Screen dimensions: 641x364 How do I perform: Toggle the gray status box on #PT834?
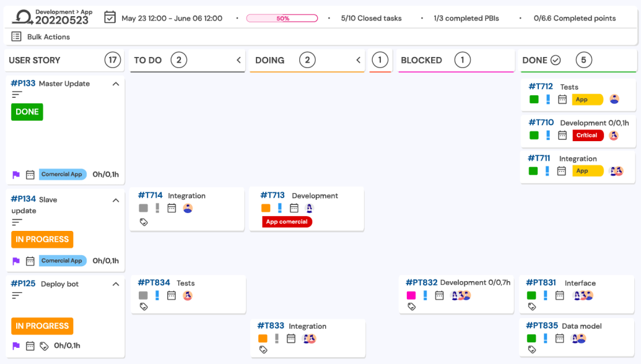pyautogui.click(x=143, y=295)
